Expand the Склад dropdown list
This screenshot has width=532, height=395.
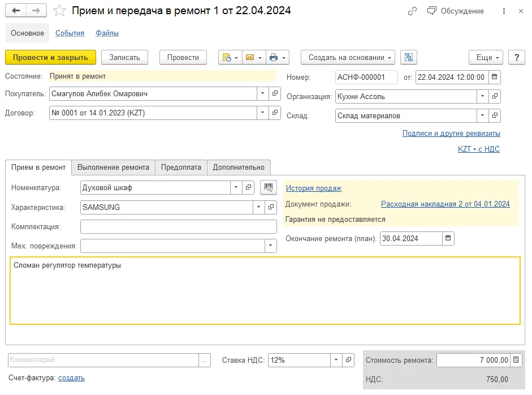click(x=482, y=116)
